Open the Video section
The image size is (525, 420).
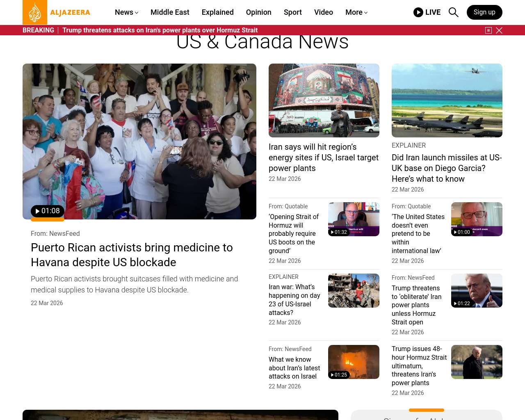click(x=324, y=12)
